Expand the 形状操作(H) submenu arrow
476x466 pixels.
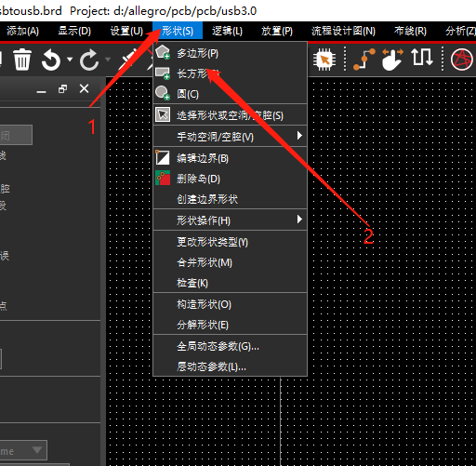pos(299,220)
